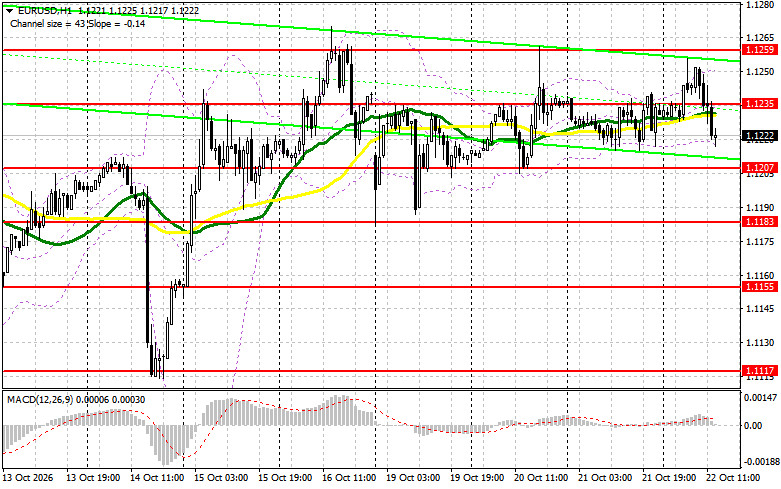Click the 1.1265 price scale value
The width and height of the screenshot is (781, 489).
(760, 38)
